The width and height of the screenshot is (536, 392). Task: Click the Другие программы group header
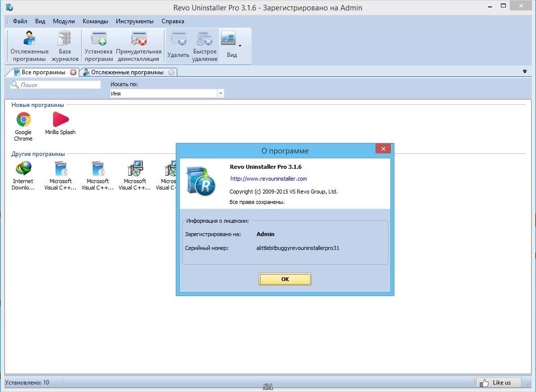(x=38, y=154)
